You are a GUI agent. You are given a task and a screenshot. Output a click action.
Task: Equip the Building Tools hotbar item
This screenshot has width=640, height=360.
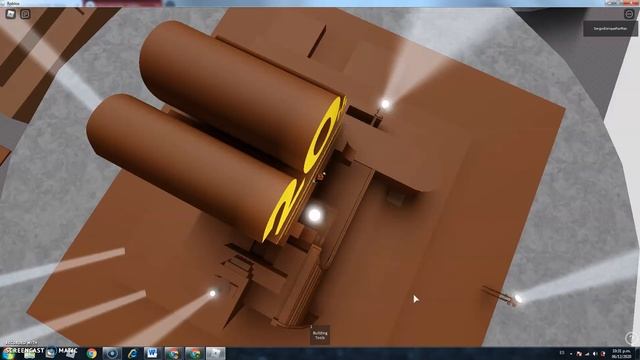(x=320, y=335)
